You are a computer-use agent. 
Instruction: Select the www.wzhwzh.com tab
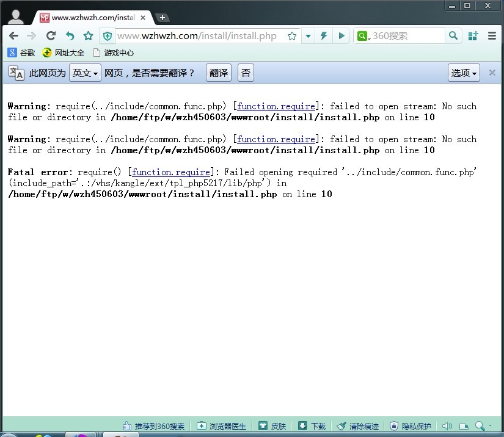92,18
